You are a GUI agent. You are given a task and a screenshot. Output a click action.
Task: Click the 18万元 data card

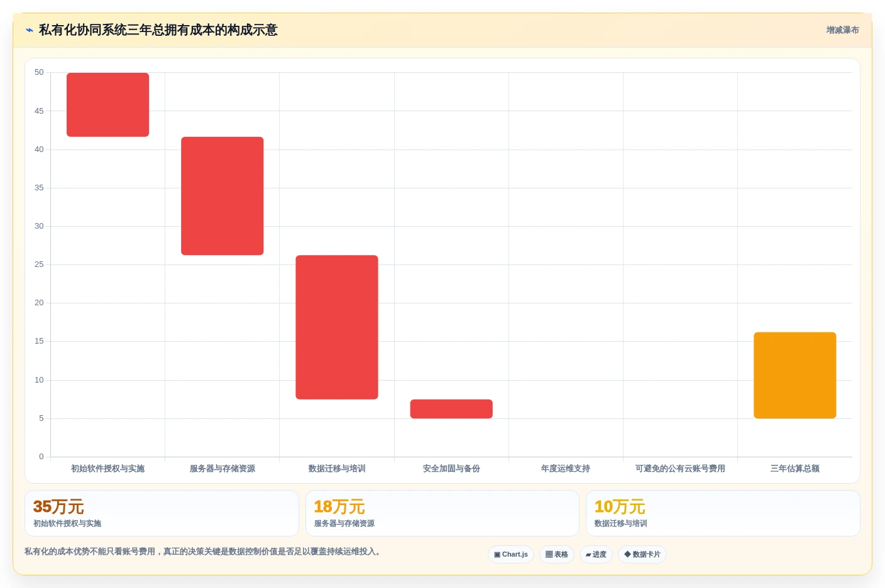(x=442, y=513)
